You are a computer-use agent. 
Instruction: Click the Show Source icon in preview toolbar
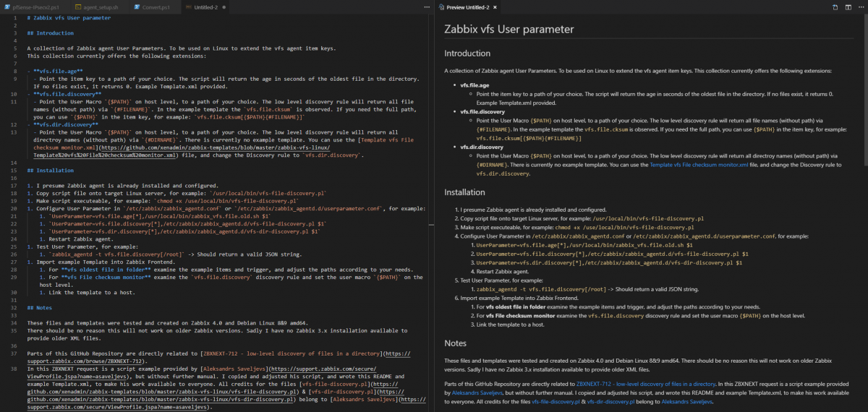click(x=835, y=7)
